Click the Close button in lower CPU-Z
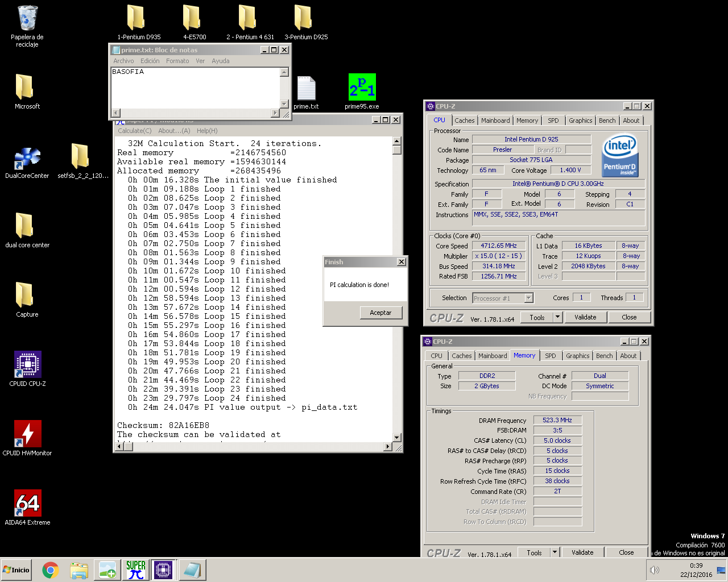 (626, 552)
